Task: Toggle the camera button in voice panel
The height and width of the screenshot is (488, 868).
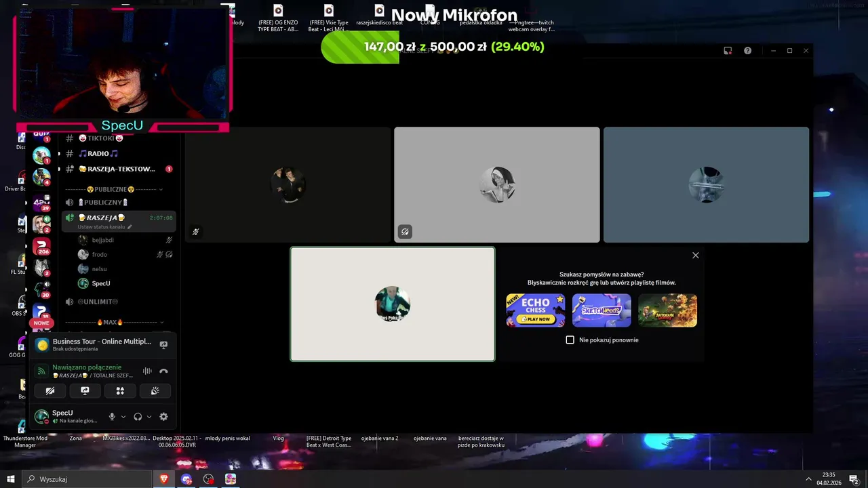Action: 50,391
